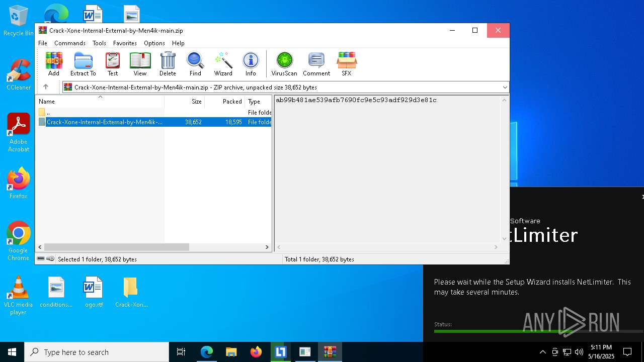The height and width of the screenshot is (362, 644).
Task: Create an SFX self-extracting archive
Action: (x=347, y=64)
